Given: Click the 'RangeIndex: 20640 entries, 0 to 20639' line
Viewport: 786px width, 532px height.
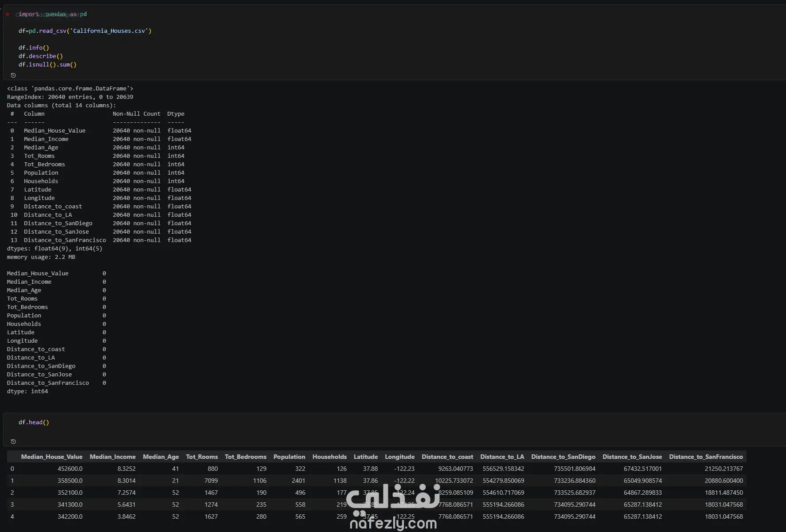Looking at the screenshot, I should [70, 97].
